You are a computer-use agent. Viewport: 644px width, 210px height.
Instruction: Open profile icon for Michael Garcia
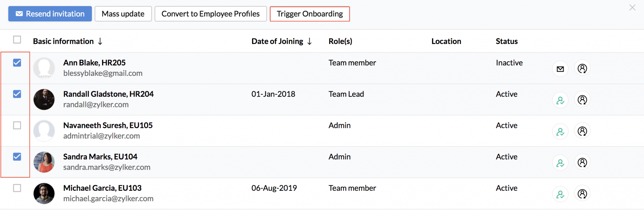[582, 194]
